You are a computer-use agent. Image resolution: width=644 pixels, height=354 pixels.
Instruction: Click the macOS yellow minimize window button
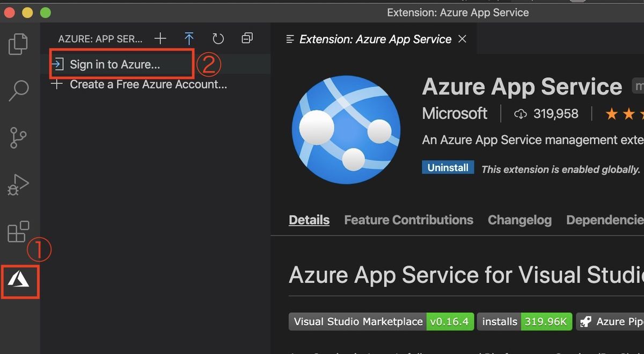point(28,12)
